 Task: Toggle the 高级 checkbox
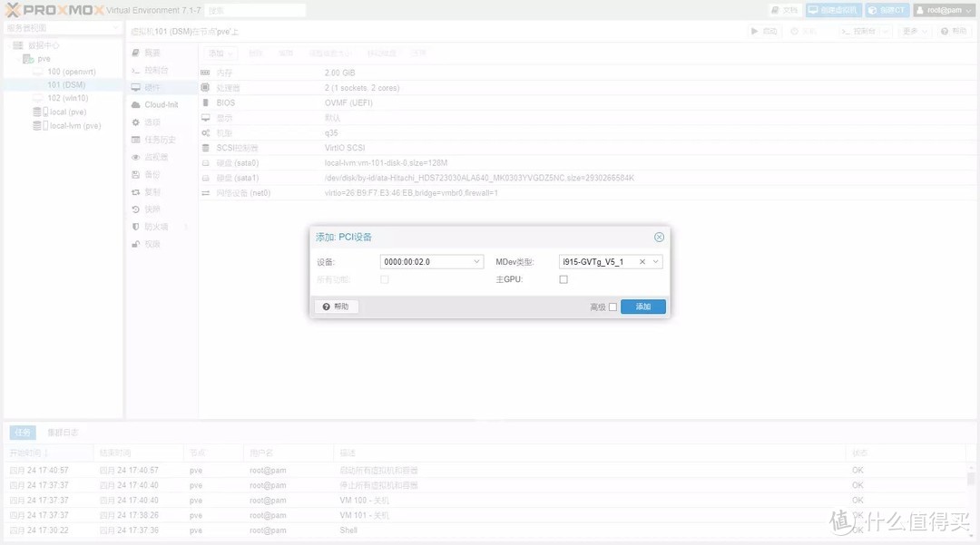612,307
